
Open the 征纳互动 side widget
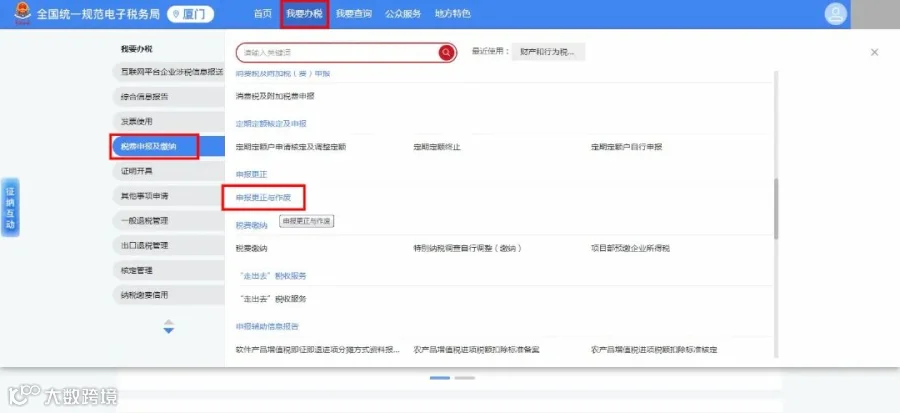pyautogui.click(x=10, y=207)
